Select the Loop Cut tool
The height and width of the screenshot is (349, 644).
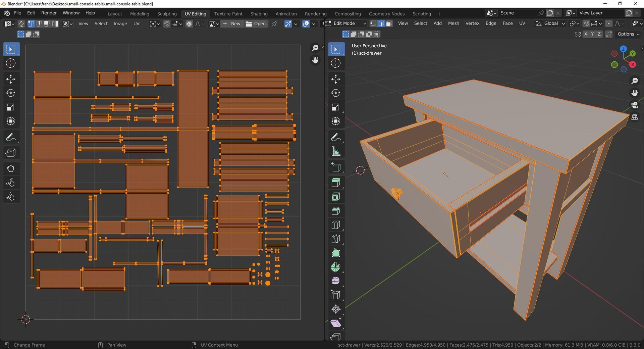(x=336, y=225)
